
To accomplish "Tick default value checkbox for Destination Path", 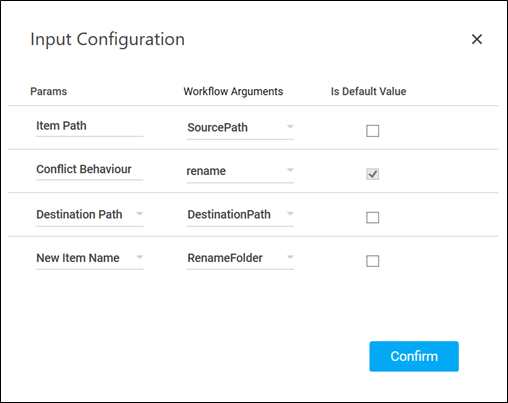I will coord(372,217).
